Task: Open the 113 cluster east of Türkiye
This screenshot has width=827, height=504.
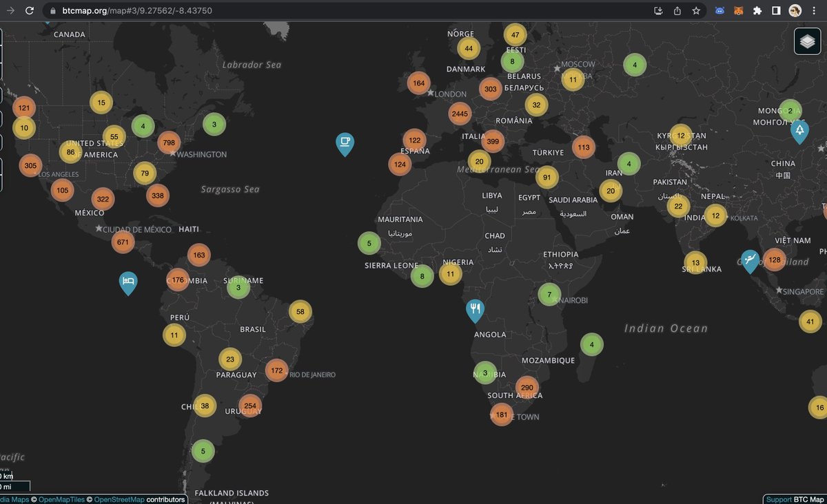Action: click(583, 147)
